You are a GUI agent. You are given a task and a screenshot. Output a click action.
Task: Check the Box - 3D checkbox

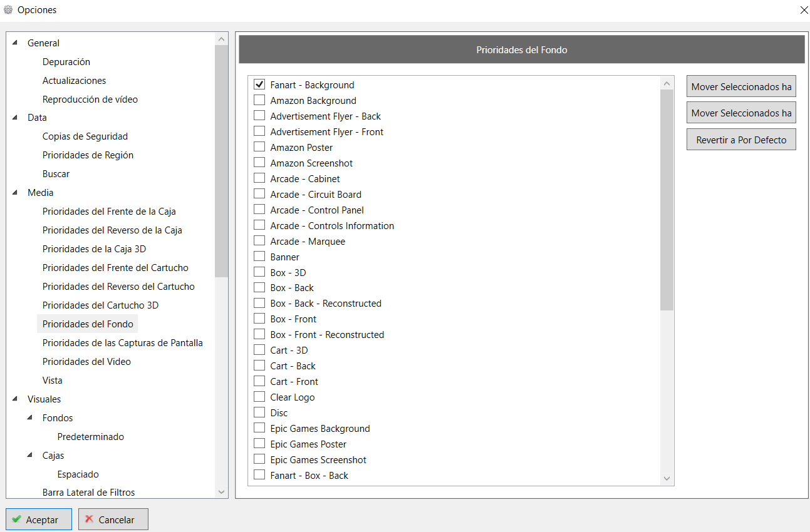click(x=259, y=272)
